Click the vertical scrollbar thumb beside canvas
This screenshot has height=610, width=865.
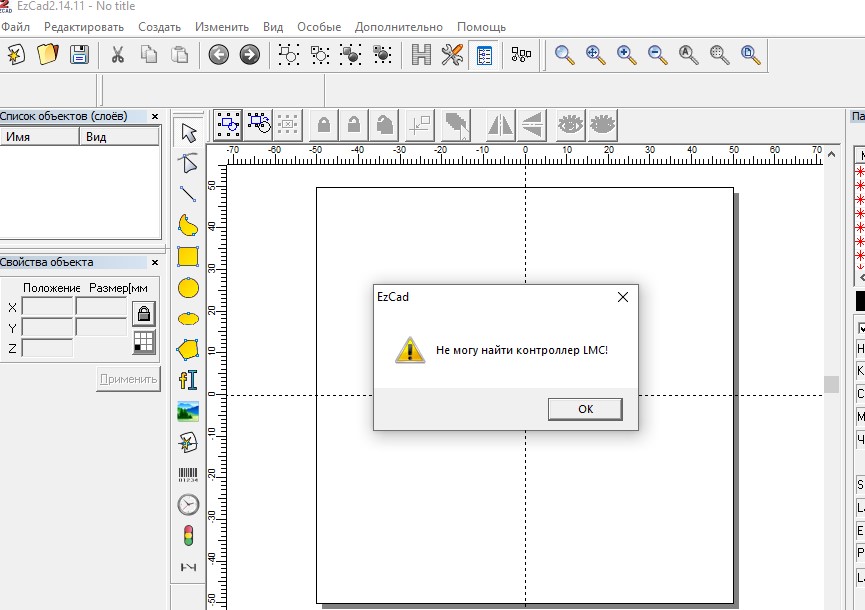coord(831,384)
